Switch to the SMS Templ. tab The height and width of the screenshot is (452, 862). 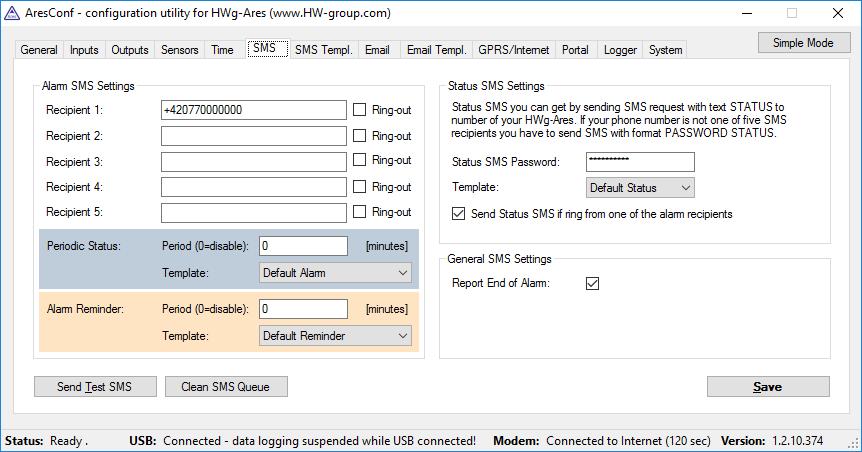point(323,50)
